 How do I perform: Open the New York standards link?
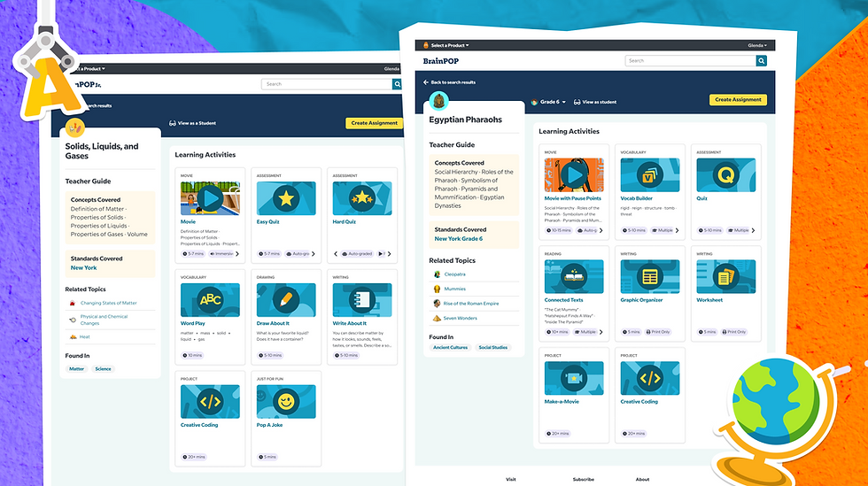83,268
